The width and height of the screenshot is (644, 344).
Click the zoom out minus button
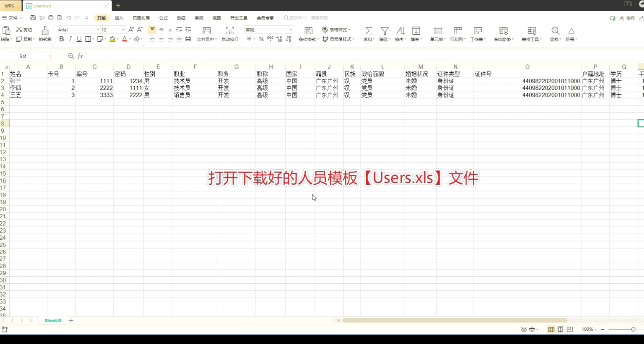tap(603, 330)
